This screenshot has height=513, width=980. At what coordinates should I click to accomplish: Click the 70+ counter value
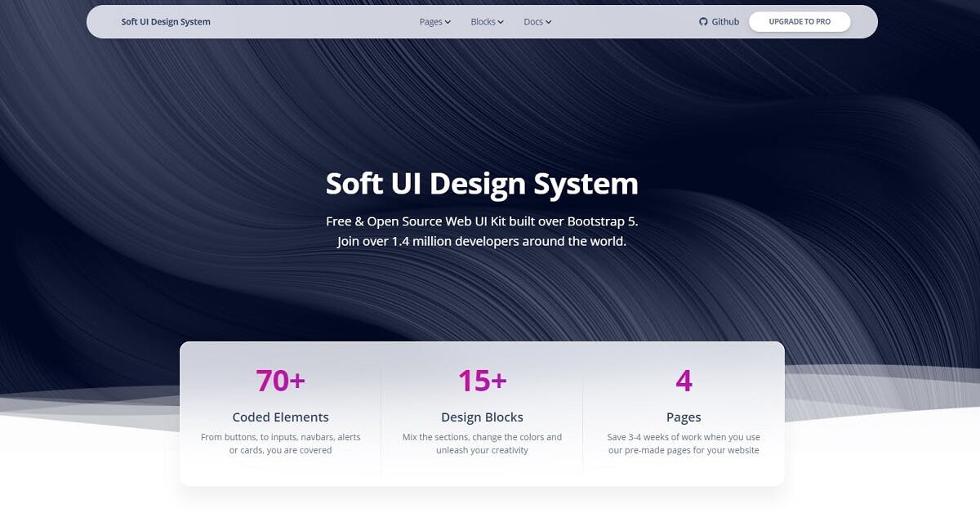point(280,381)
